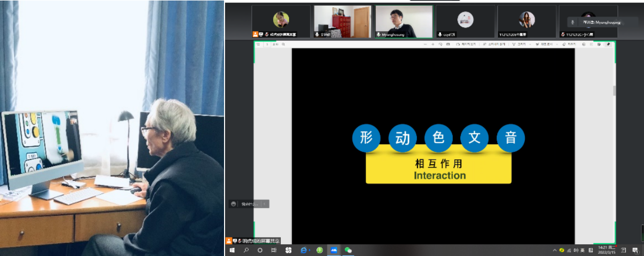The width and height of the screenshot is (644, 256).
Task: Toggle the 英 input language indicator
Action: tap(582, 250)
